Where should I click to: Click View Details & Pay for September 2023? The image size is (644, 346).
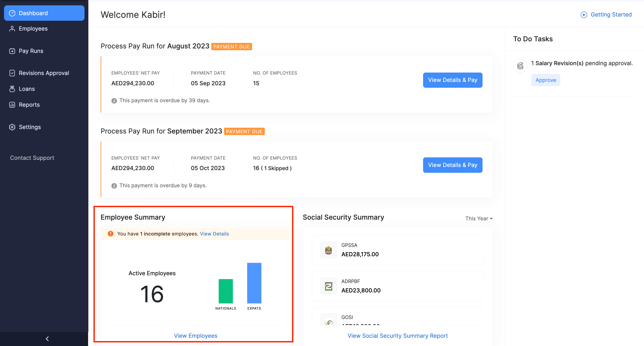452,165
